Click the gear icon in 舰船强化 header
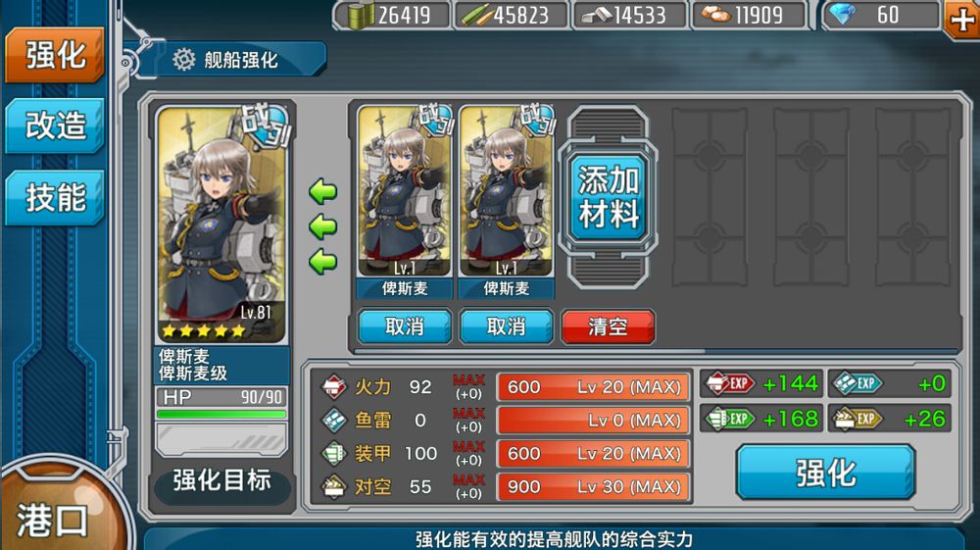 click(x=184, y=60)
